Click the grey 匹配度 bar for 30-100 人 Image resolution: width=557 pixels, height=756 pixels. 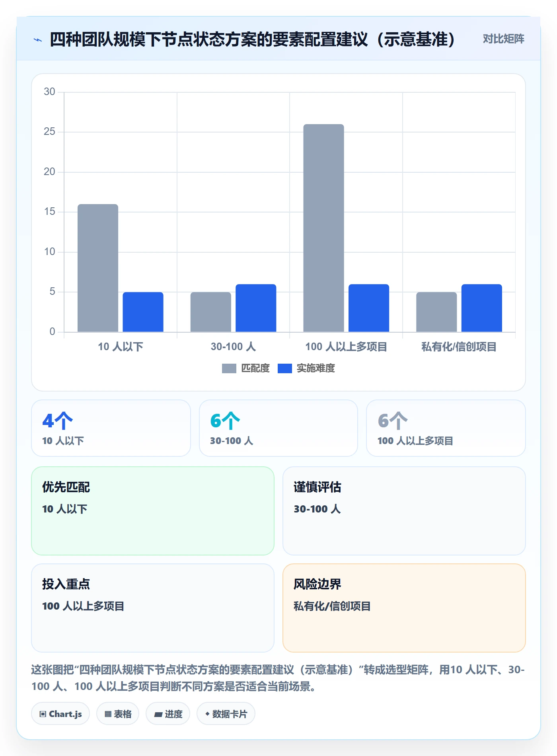(211, 312)
